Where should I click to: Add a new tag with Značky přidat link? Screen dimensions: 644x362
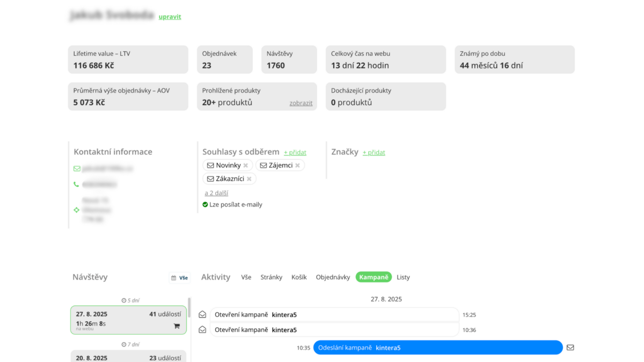click(374, 152)
